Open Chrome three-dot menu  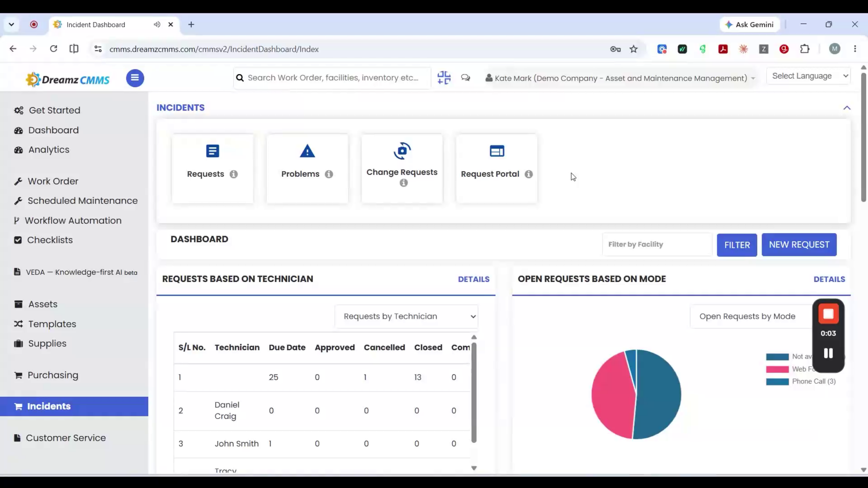click(855, 49)
